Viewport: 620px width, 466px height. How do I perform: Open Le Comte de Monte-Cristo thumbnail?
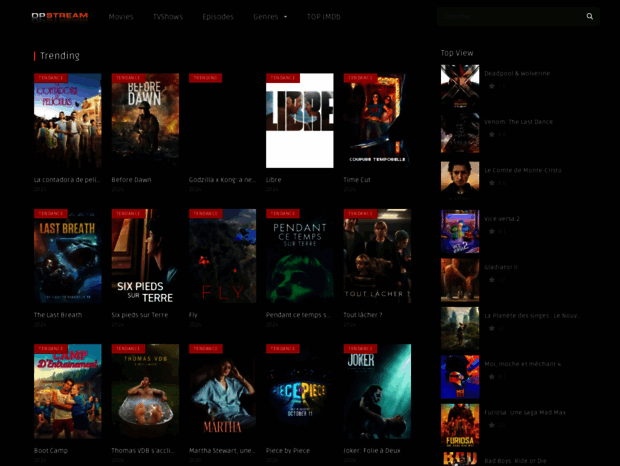click(460, 181)
